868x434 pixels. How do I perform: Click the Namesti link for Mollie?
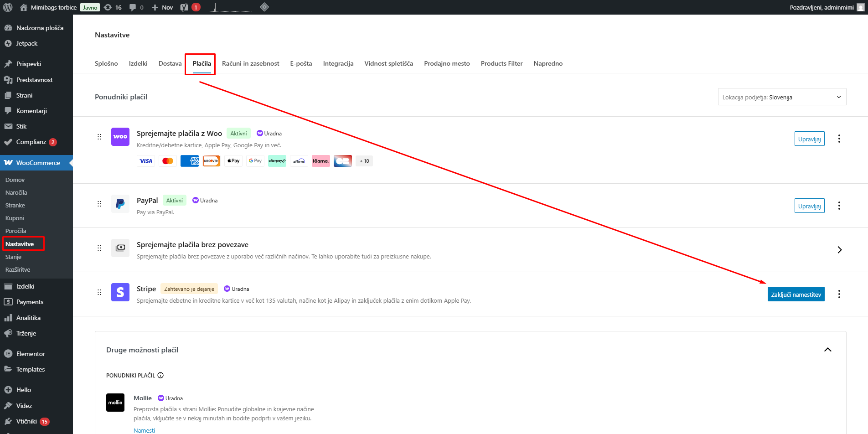tap(145, 430)
